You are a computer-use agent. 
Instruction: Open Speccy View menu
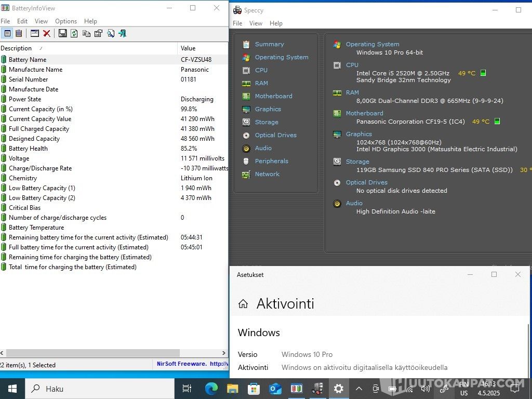point(256,23)
